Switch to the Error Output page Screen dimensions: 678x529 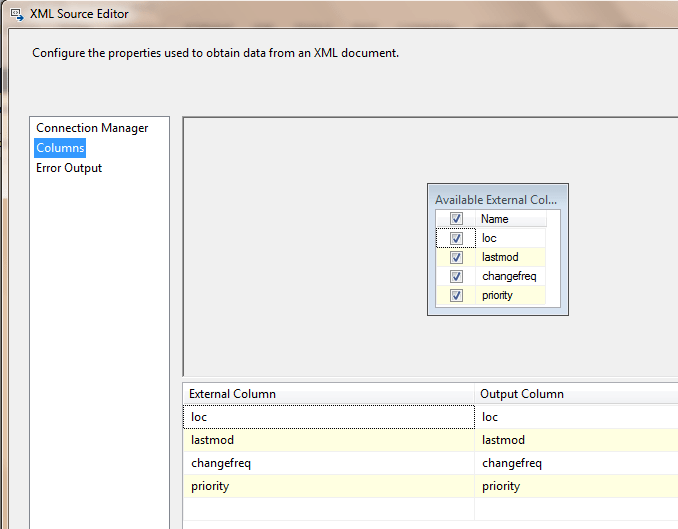point(69,168)
